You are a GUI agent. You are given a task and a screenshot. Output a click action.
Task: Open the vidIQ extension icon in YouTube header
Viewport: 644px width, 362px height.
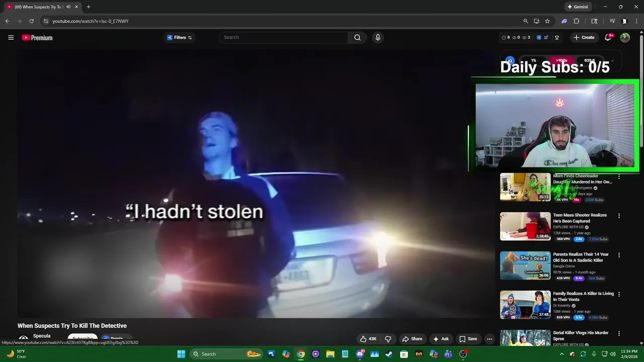tap(539, 38)
